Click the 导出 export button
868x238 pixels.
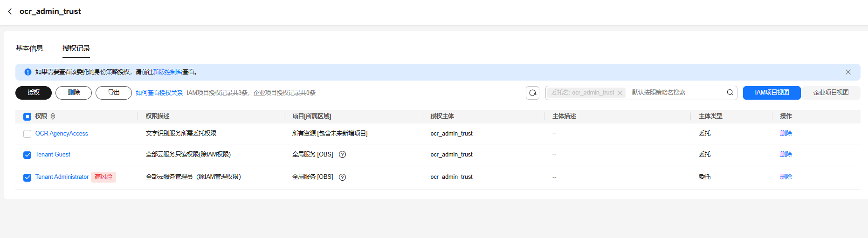tap(114, 93)
